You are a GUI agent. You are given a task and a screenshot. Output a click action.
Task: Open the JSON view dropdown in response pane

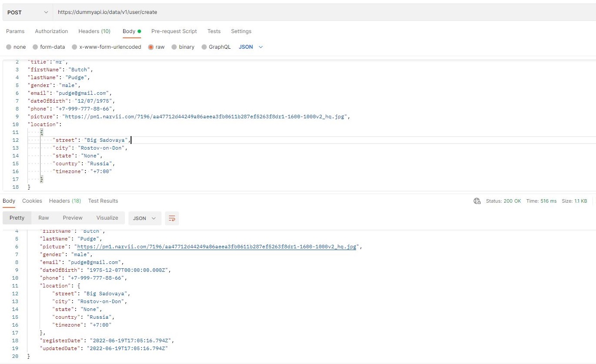(x=145, y=218)
